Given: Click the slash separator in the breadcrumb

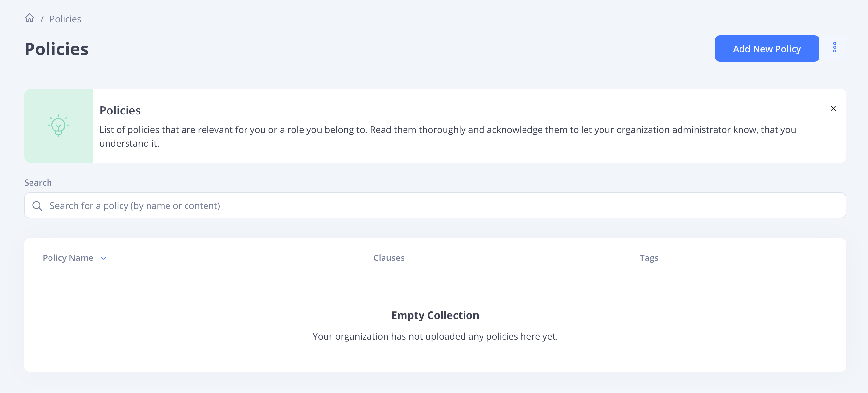Looking at the screenshot, I should (x=42, y=19).
